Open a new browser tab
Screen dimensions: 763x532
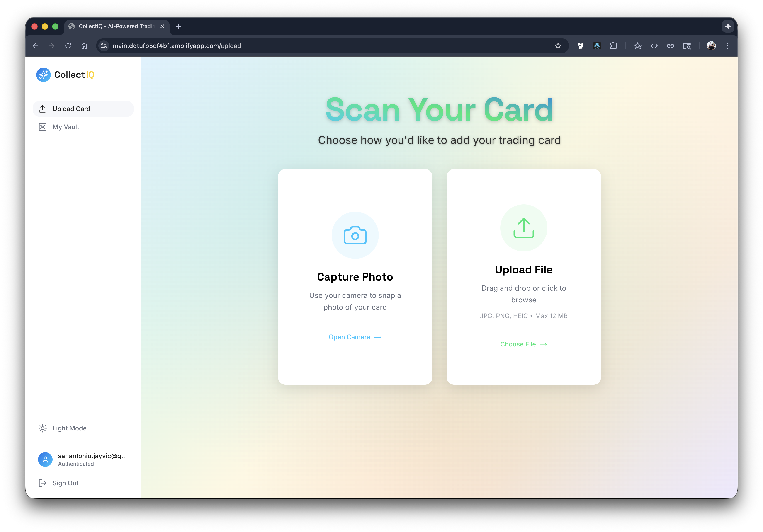178,26
